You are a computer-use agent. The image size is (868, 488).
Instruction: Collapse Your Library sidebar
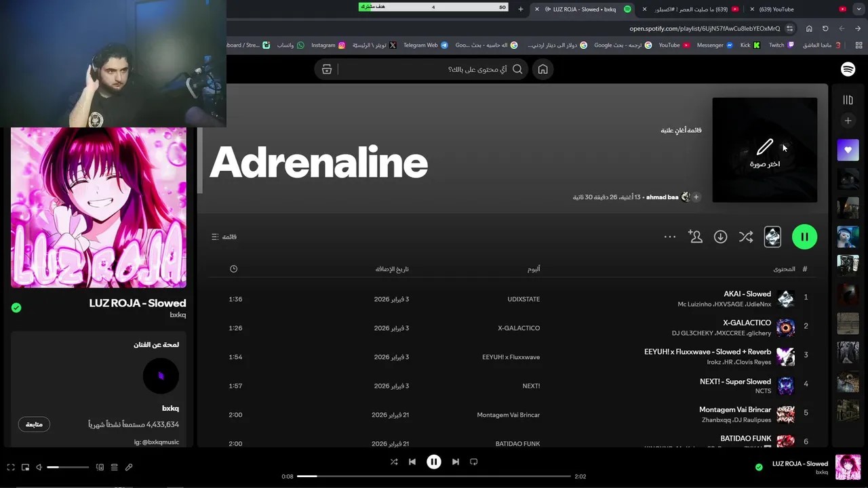(x=848, y=100)
